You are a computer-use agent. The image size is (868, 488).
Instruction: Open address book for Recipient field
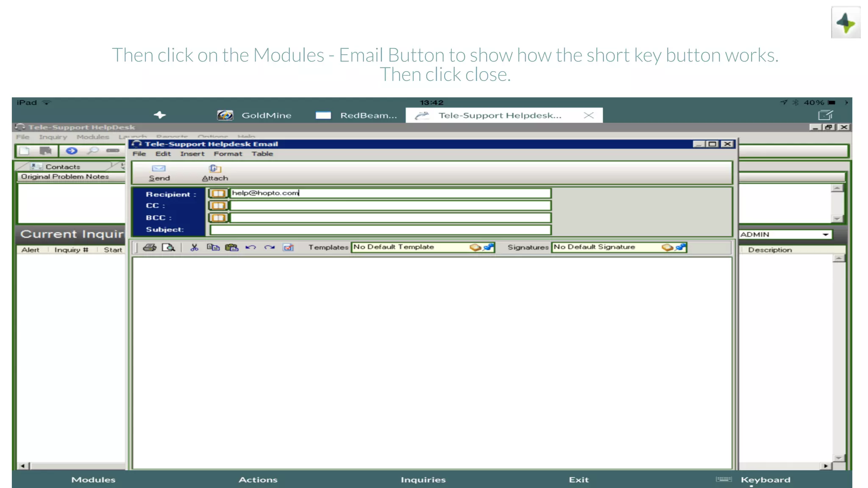[218, 193]
